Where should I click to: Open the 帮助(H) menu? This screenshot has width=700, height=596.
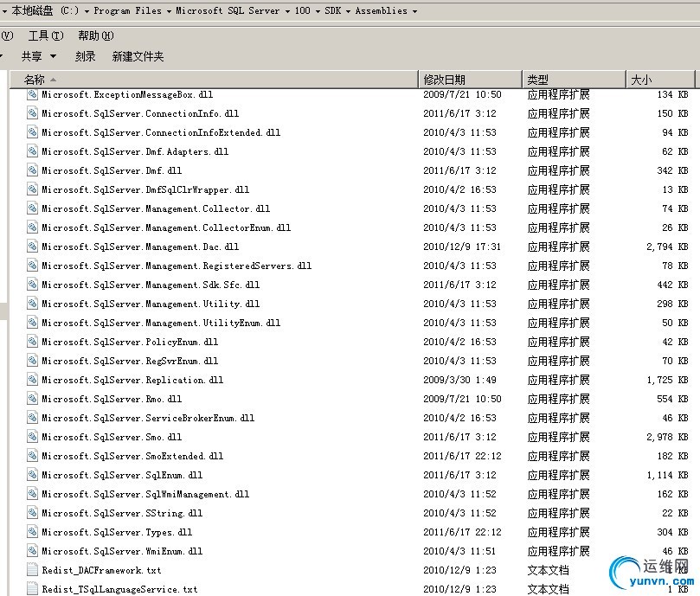(96, 35)
